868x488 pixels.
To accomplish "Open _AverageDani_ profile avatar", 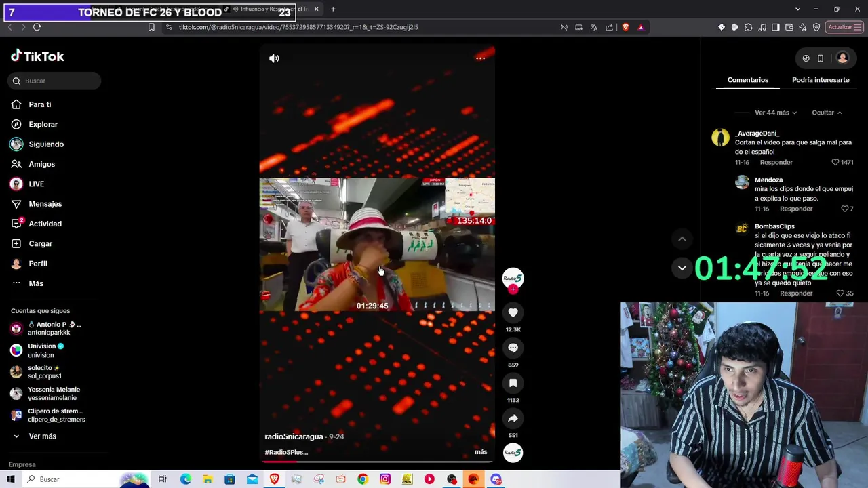I will 720,138.
